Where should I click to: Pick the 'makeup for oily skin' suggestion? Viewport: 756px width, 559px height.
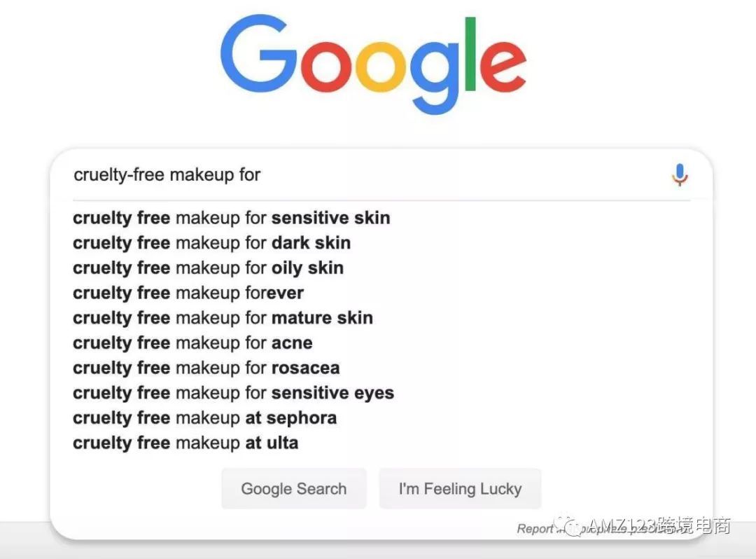[x=208, y=268]
